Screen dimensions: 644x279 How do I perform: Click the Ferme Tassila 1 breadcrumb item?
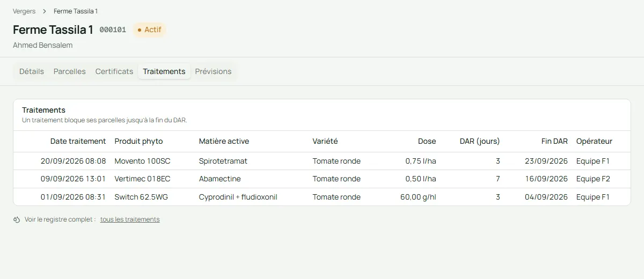pos(76,11)
